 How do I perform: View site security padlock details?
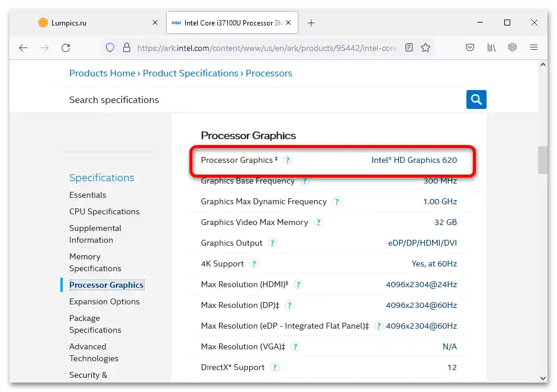click(x=127, y=47)
